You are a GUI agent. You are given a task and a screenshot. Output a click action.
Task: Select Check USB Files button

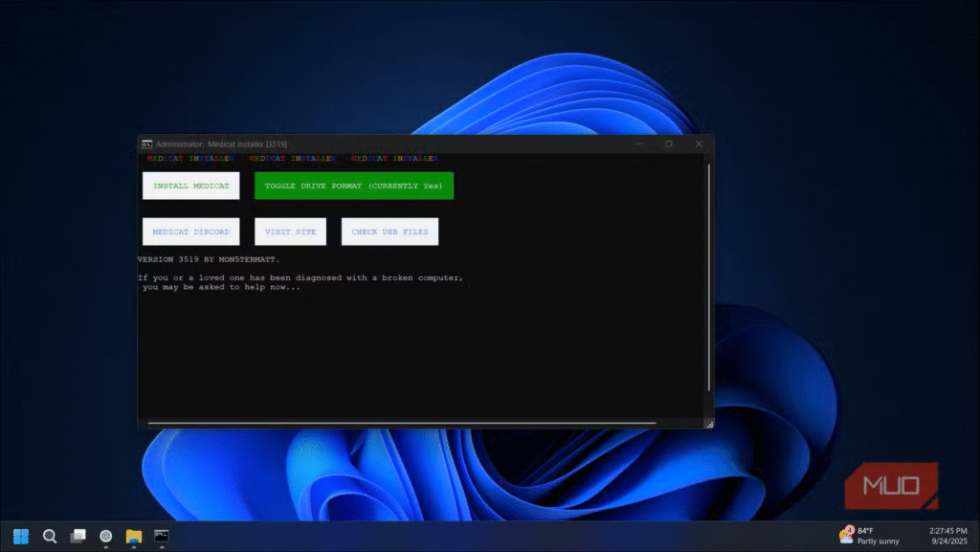point(390,232)
